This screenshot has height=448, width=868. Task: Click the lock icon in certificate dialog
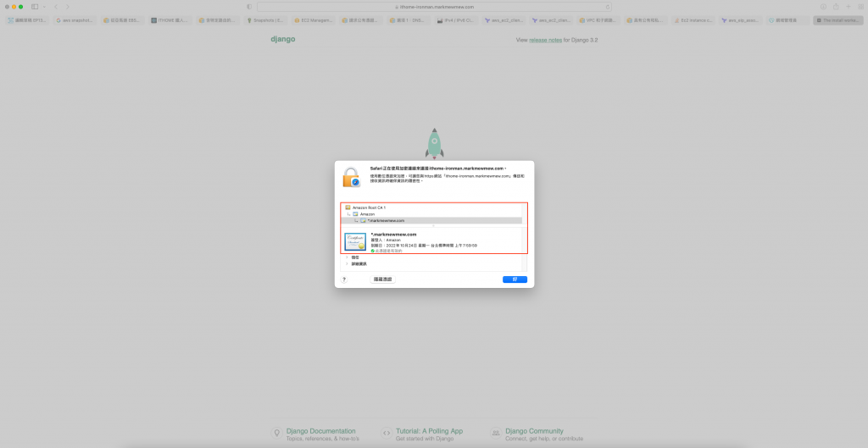(x=351, y=178)
